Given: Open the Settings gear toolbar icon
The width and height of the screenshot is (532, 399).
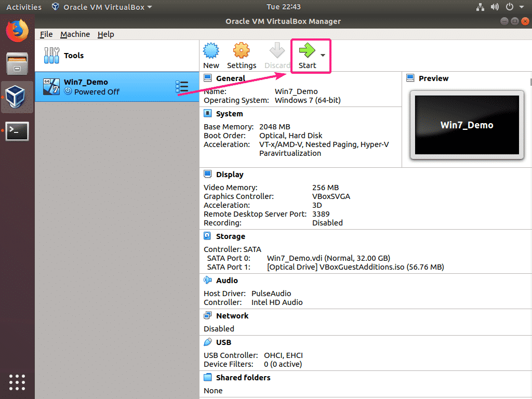Looking at the screenshot, I should pyautogui.click(x=241, y=50).
